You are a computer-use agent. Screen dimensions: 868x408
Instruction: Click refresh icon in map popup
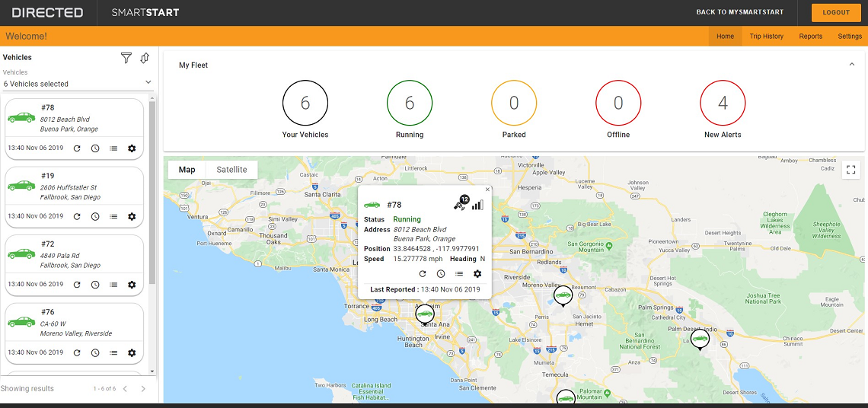pos(423,273)
